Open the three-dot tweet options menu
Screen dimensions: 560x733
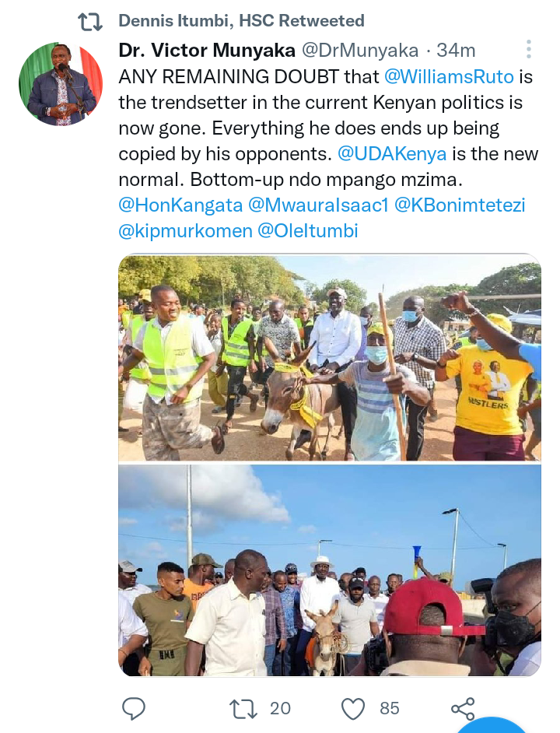pyautogui.click(x=528, y=49)
